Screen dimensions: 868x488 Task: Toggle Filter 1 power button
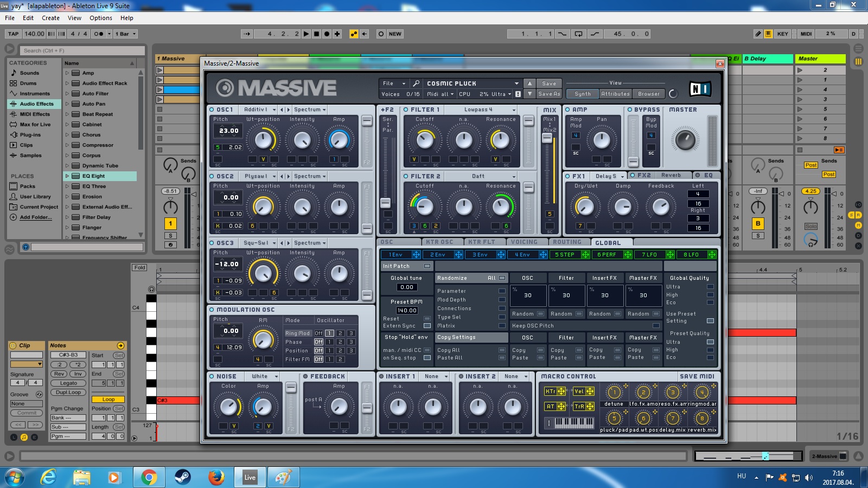click(406, 110)
